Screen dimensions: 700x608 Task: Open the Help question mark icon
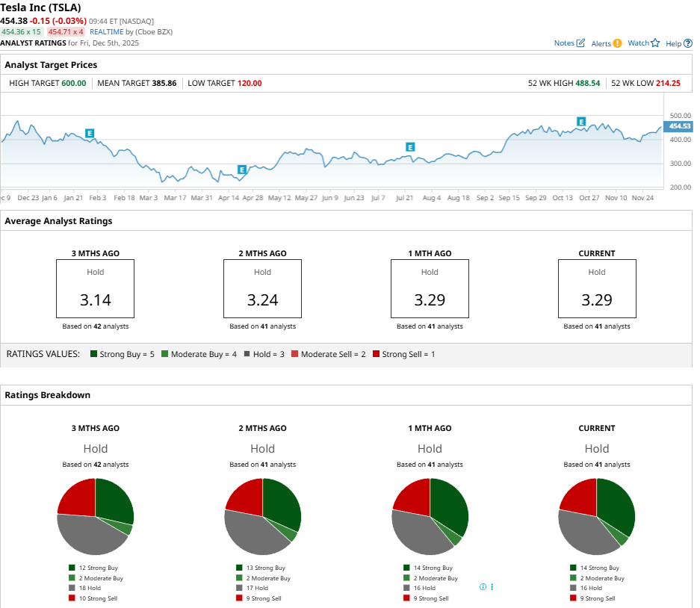688,43
